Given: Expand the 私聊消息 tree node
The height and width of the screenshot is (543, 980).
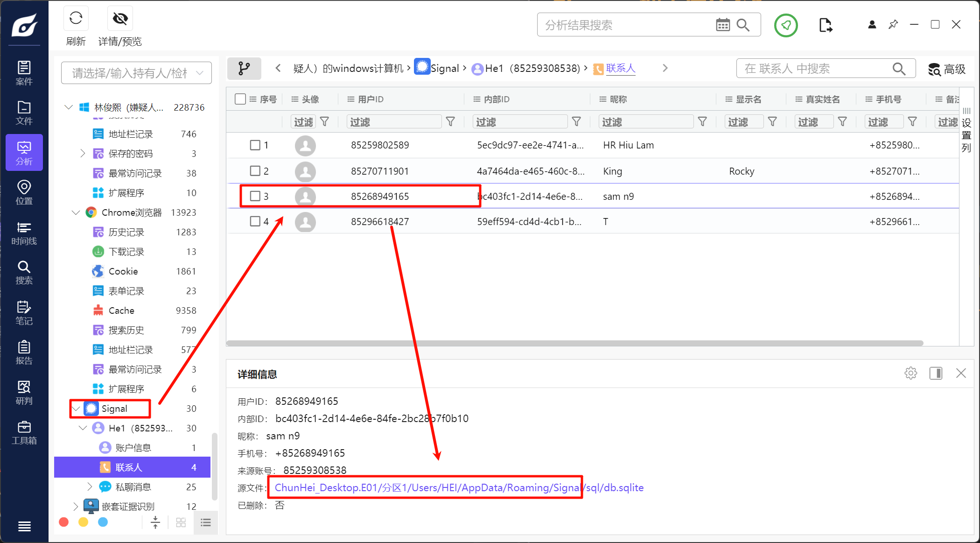Looking at the screenshot, I should pyautogui.click(x=90, y=487).
